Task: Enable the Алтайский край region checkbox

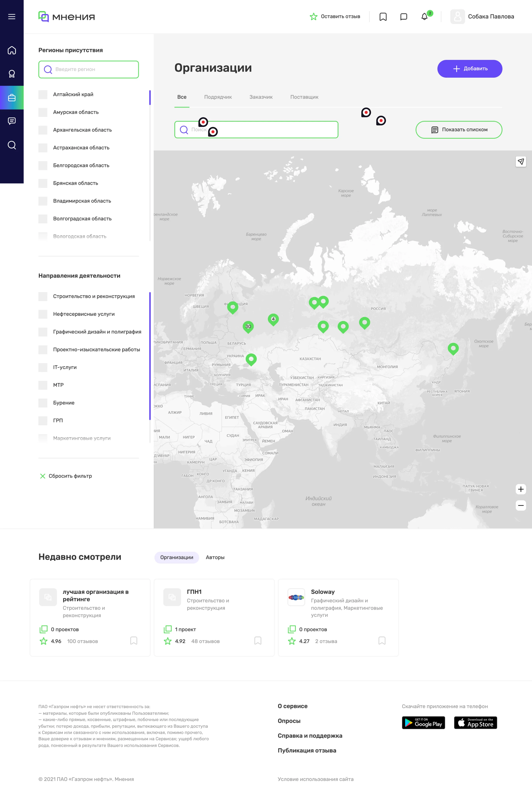Action: click(x=43, y=94)
